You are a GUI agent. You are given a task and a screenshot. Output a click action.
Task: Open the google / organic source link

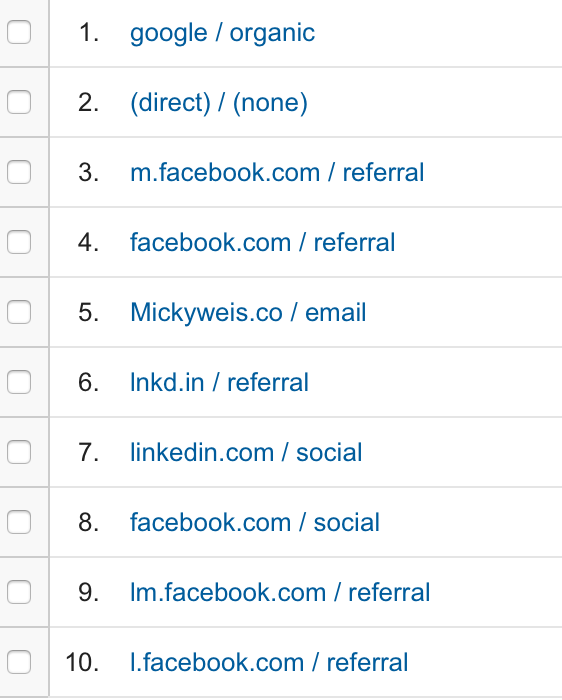pyautogui.click(x=222, y=33)
